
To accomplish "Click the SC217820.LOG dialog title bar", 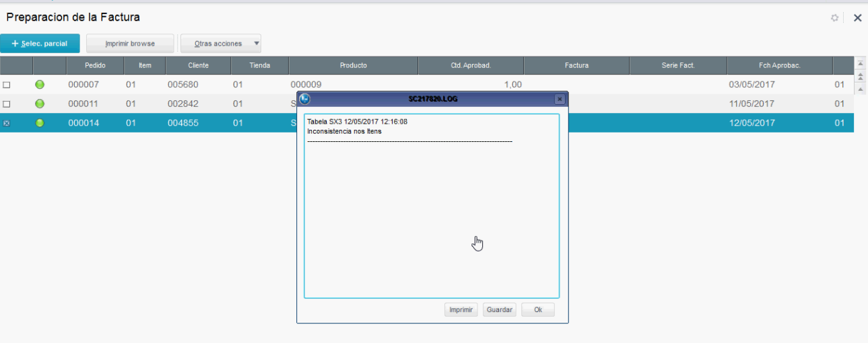I will tap(433, 99).
